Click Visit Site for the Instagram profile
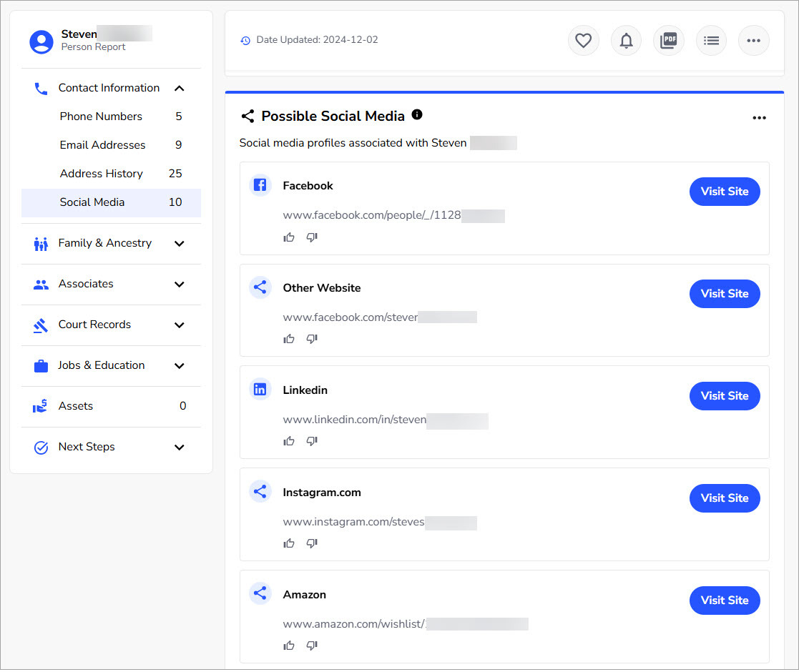Image resolution: width=799 pixels, height=672 pixels. click(x=725, y=498)
